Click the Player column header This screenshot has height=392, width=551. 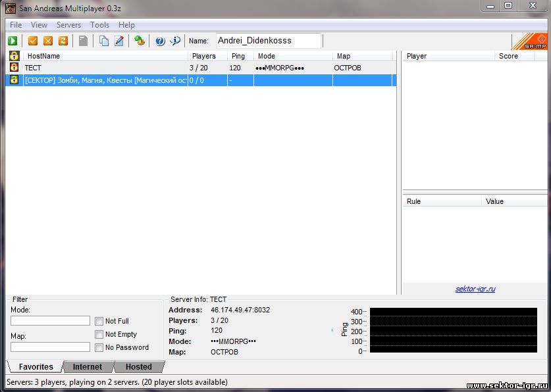click(x=449, y=56)
